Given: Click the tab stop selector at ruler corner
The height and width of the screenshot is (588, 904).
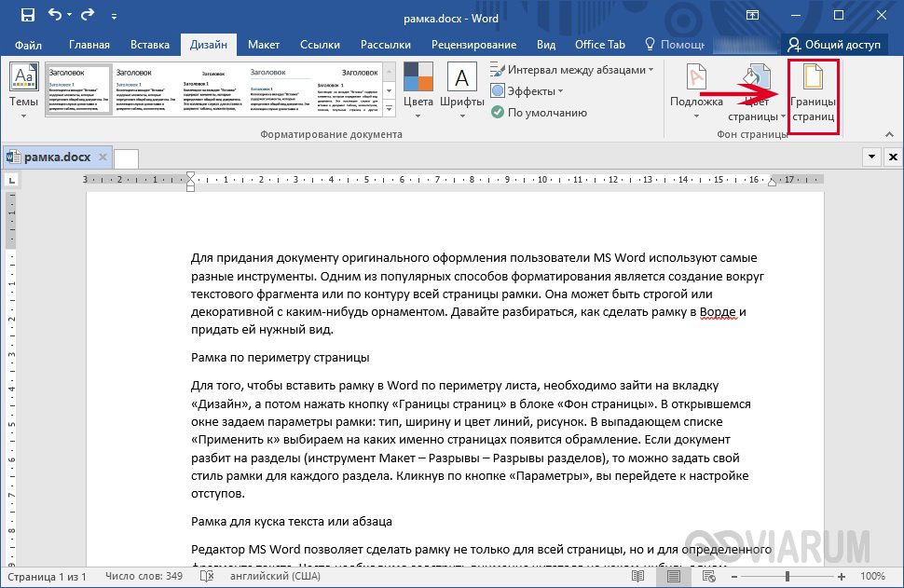Looking at the screenshot, I should point(11,181).
